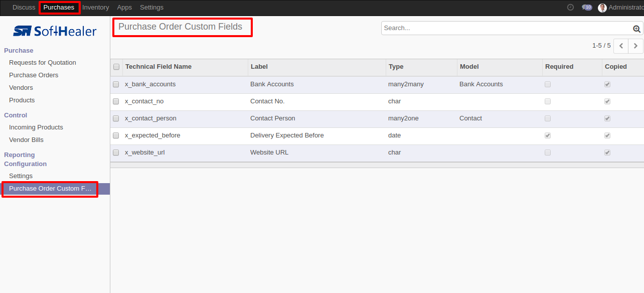The width and height of the screenshot is (644, 293).
Task: Select the x_expected_before row checkbox
Action: [x=116, y=135]
